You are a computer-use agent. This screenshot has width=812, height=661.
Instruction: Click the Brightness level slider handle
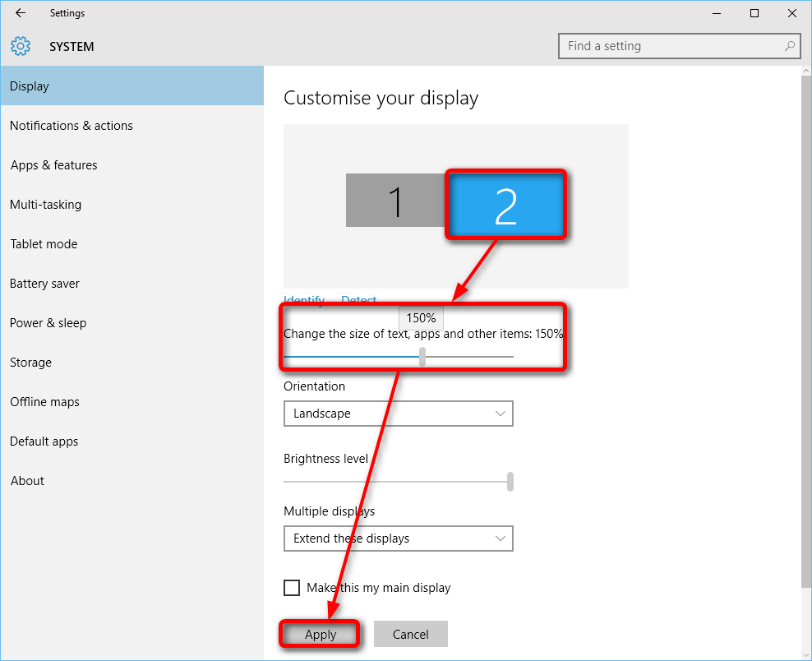click(x=510, y=482)
